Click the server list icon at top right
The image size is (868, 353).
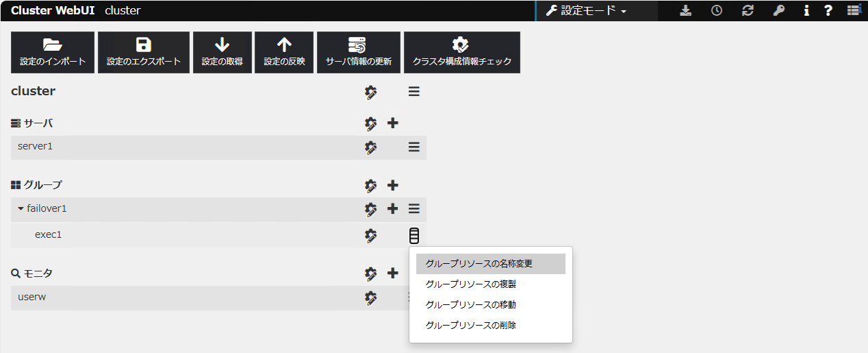click(x=853, y=11)
